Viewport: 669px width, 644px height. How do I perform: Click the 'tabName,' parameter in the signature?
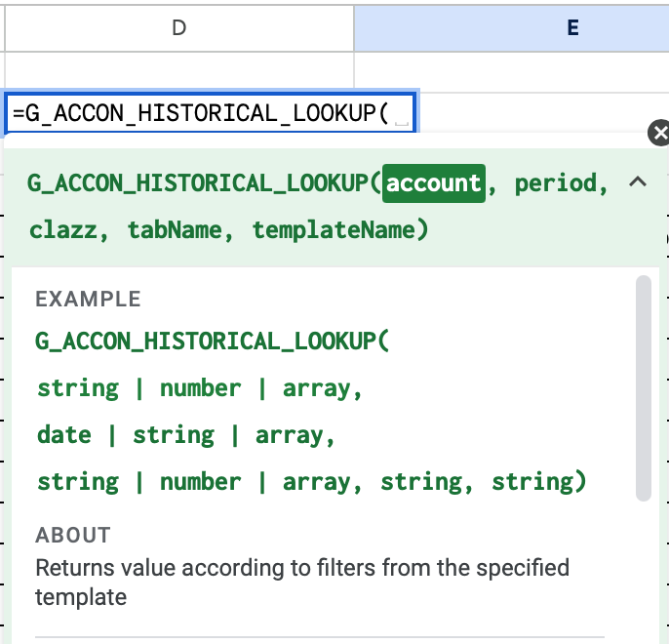[x=180, y=230]
